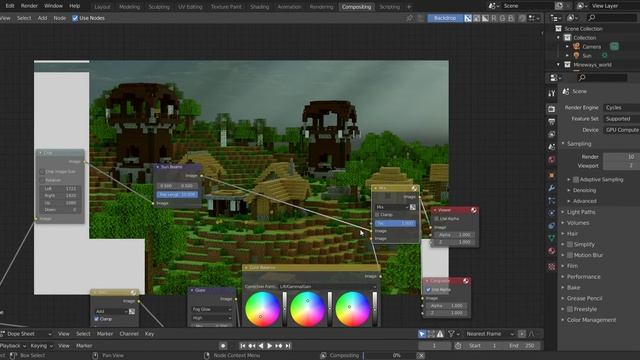This screenshot has width=640, height=360.
Task: Click the Ray Length slider on Sun Beams
Action: click(x=177, y=195)
